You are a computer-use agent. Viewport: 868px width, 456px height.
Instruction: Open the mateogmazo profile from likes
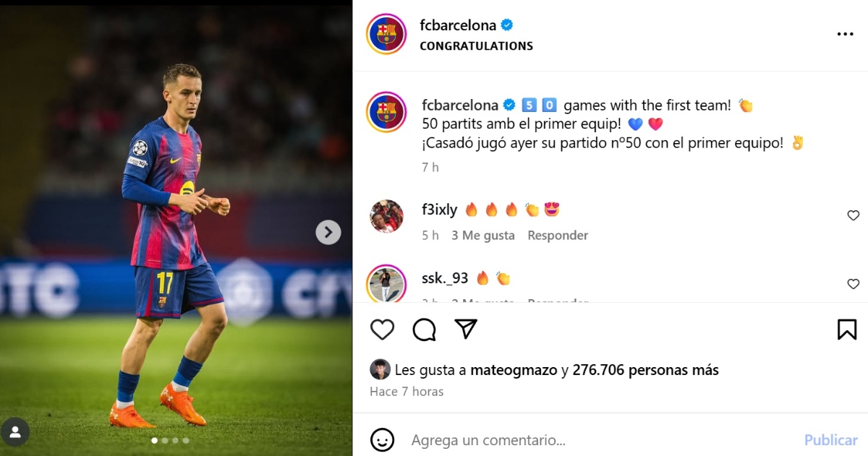[x=514, y=370]
